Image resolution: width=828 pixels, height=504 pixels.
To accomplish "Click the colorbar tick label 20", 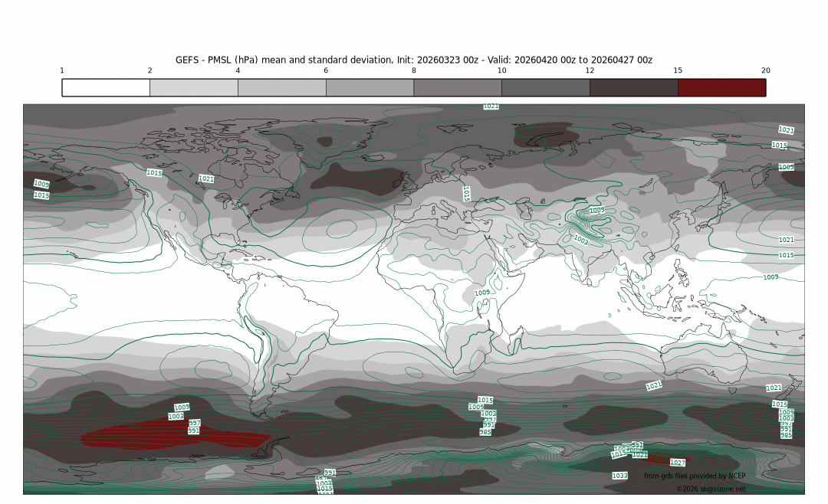I will [x=765, y=70].
